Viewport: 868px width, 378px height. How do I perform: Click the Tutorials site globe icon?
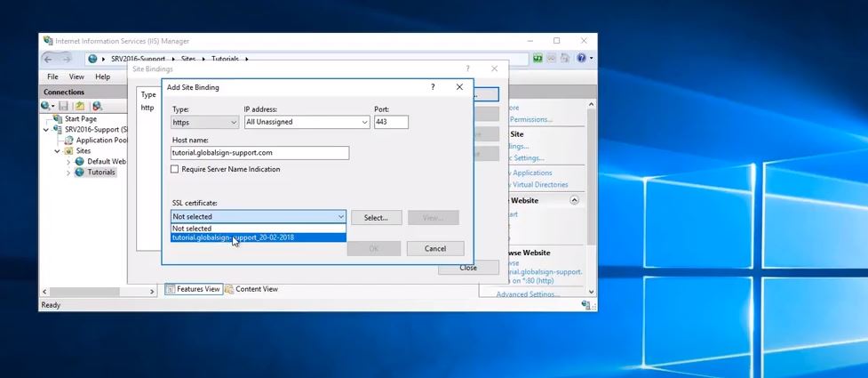pos(80,173)
